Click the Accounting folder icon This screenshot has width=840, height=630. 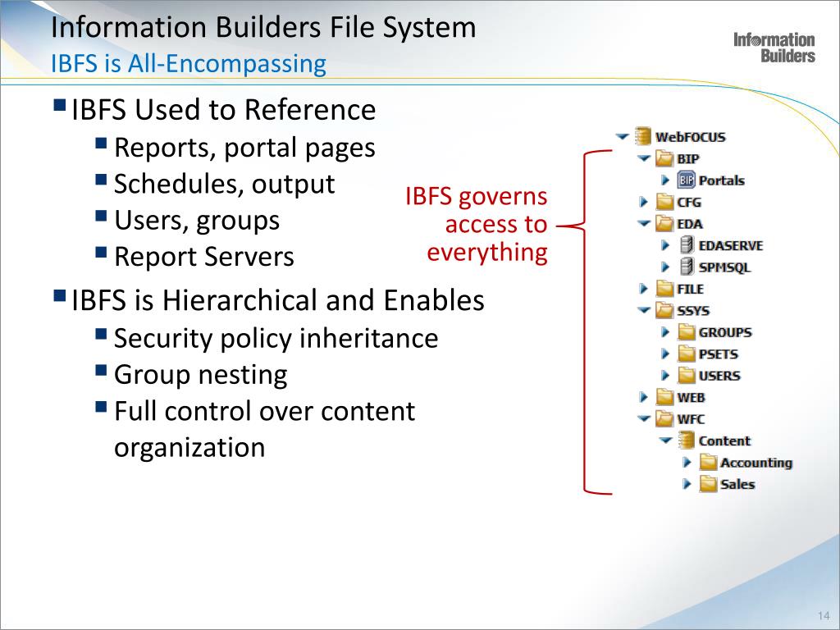pyautogui.click(x=708, y=463)
